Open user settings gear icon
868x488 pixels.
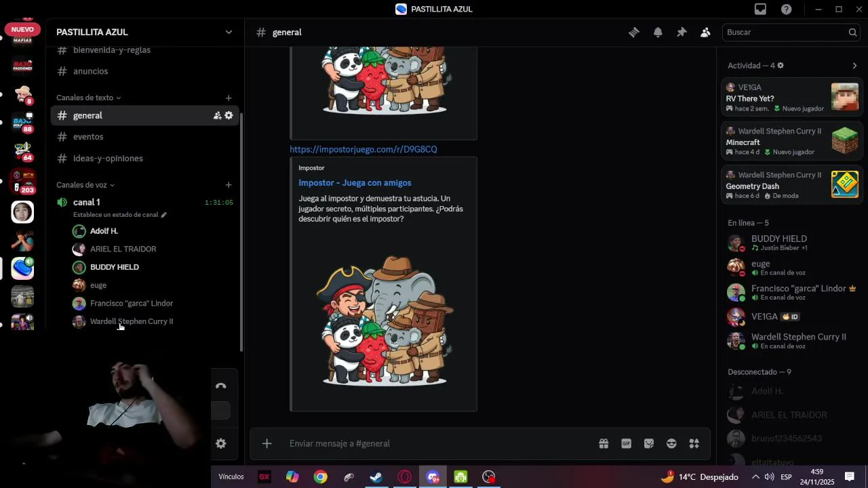pyautogui.click(x=220, y=443)
